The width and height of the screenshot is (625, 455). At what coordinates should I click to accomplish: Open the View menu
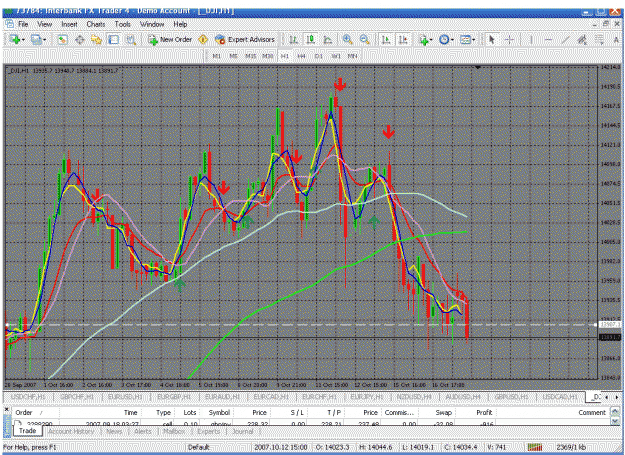tap(45, 24)
